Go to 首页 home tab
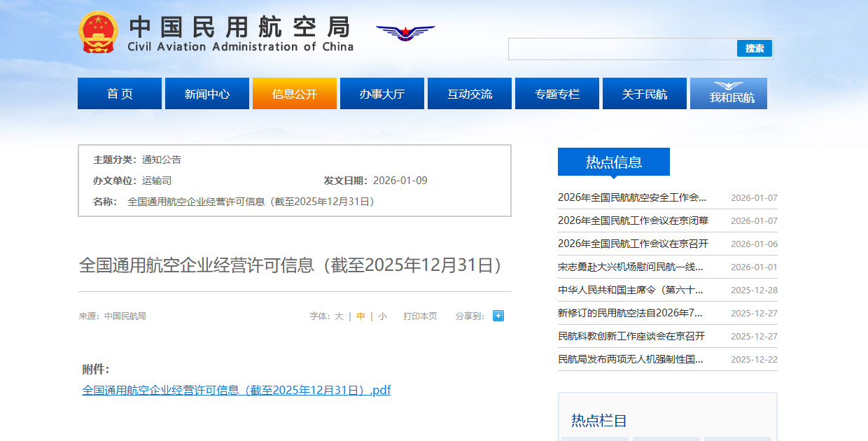Viewport: 868px width, 441px height. 120,94
